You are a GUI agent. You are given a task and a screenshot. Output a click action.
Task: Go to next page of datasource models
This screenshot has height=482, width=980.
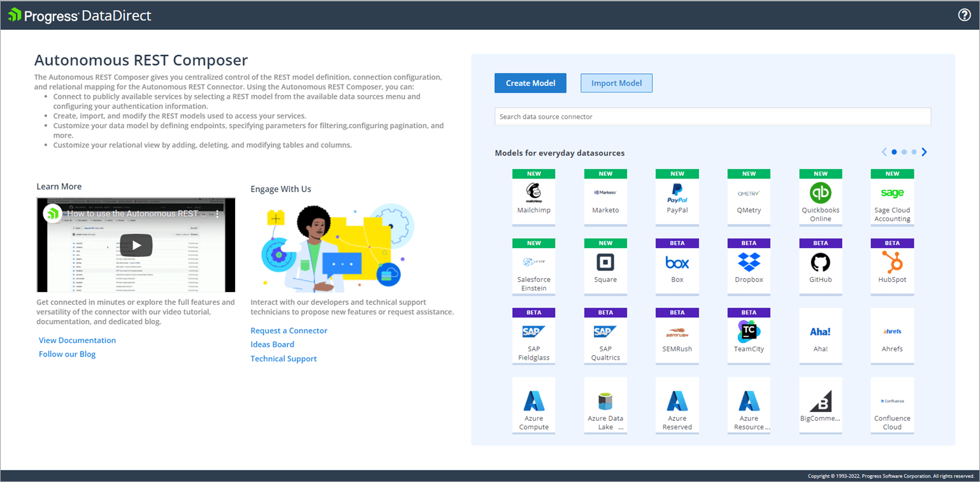[x=924, y=152]
